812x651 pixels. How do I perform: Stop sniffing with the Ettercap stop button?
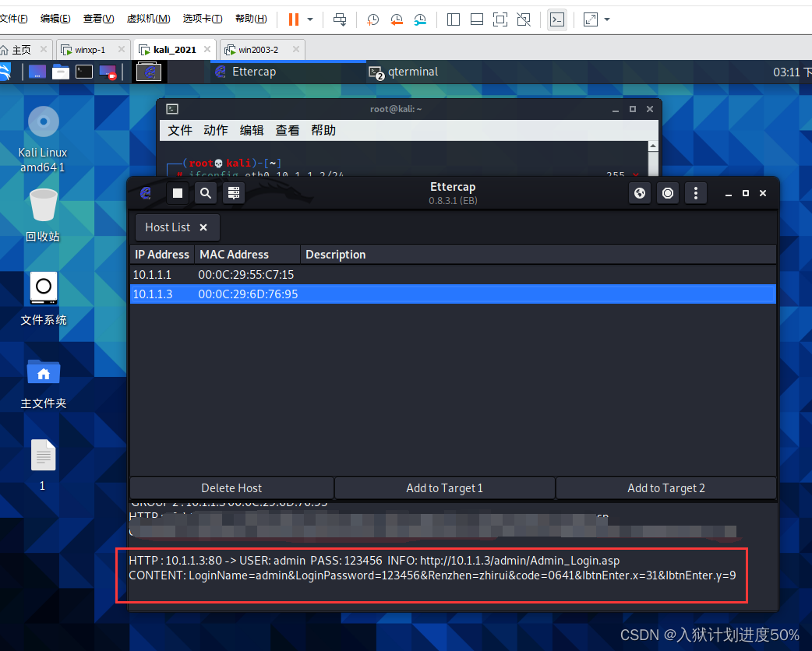177,193
